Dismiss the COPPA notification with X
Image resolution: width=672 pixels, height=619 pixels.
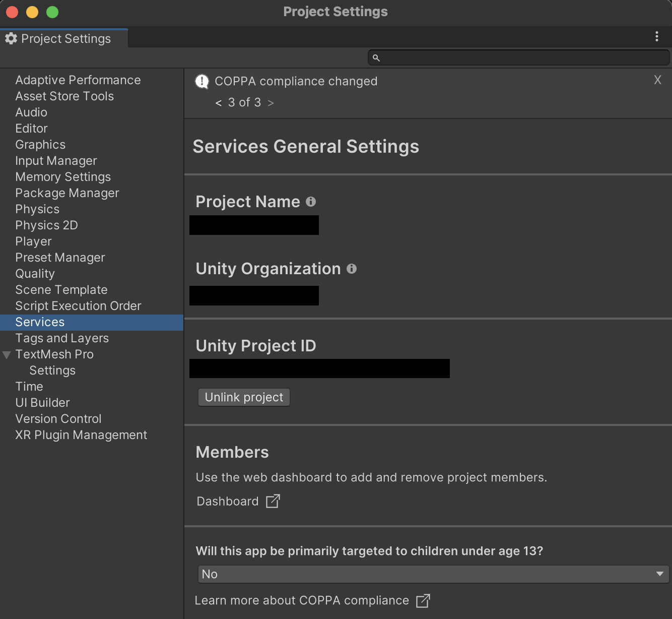click(657, 80)
